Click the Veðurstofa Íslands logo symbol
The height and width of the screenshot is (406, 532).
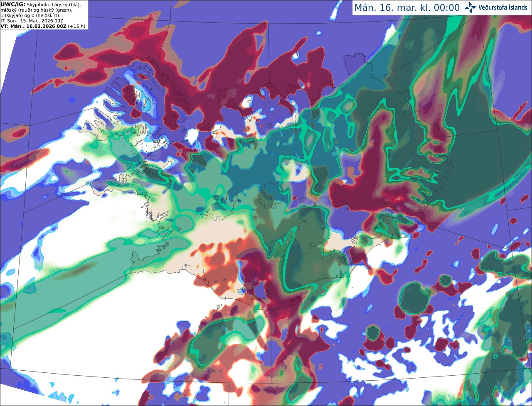point(470,7)
